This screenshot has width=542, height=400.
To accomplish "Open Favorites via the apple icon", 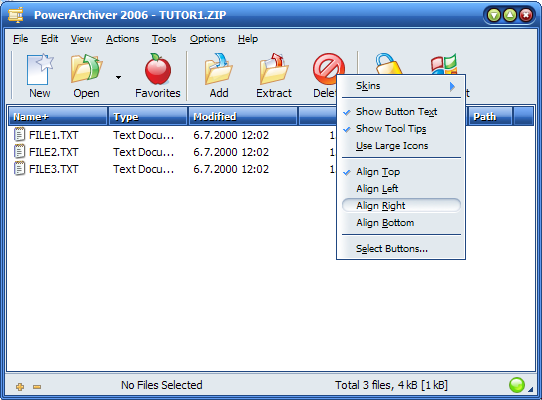I will click(x=158, y=69).
